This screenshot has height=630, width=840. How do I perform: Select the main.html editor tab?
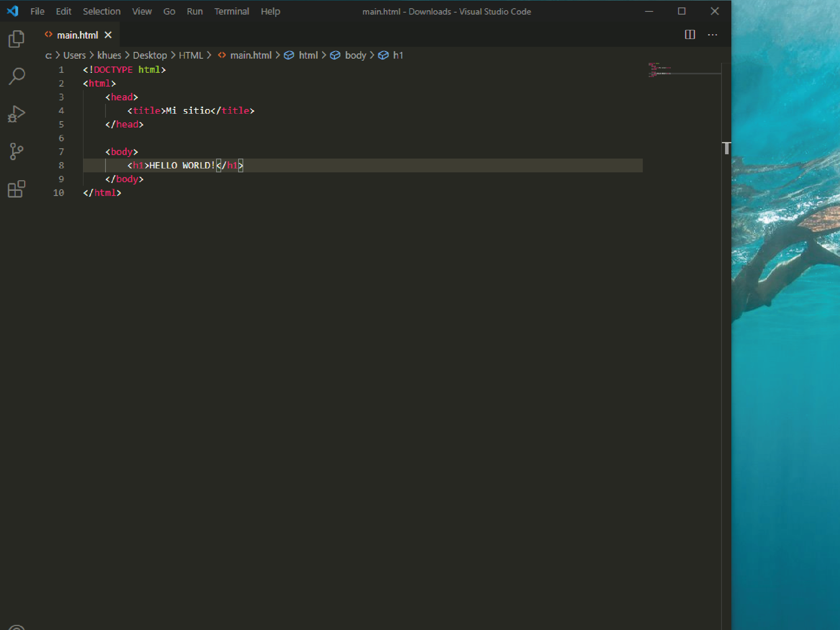tap(77, 35)
